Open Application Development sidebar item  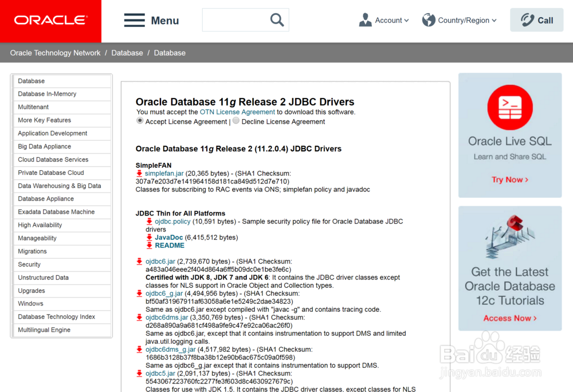click(x=62, y=134)
